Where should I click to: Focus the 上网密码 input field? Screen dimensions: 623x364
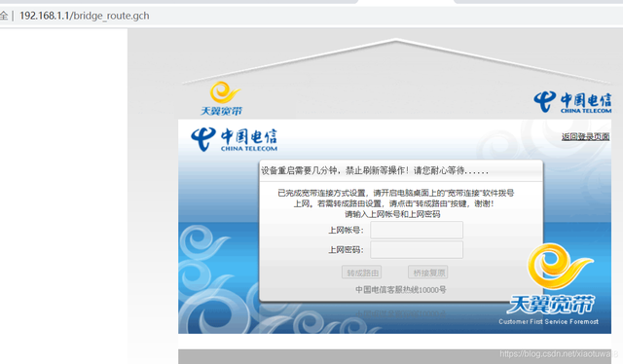(x=417, y=249)
